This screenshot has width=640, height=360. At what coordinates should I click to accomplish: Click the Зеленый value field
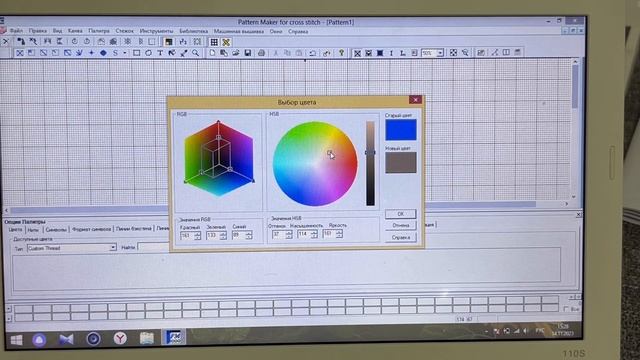(x=212, y=236)
